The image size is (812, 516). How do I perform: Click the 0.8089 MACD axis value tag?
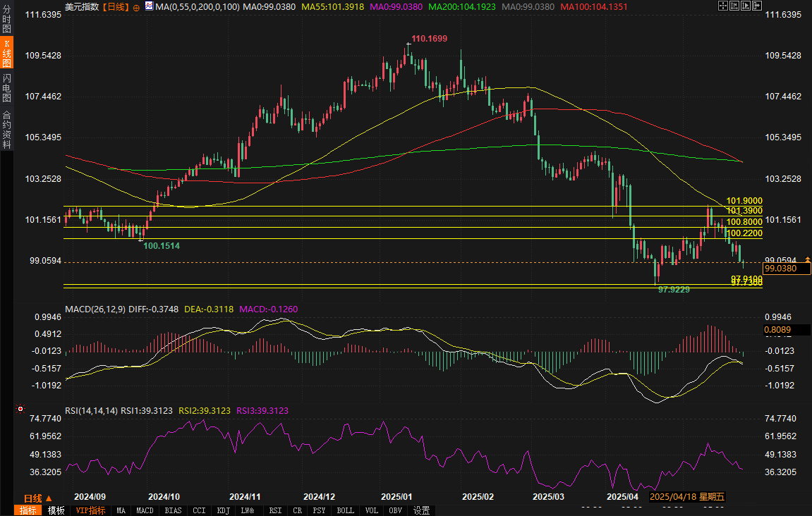tap(787, 330)
